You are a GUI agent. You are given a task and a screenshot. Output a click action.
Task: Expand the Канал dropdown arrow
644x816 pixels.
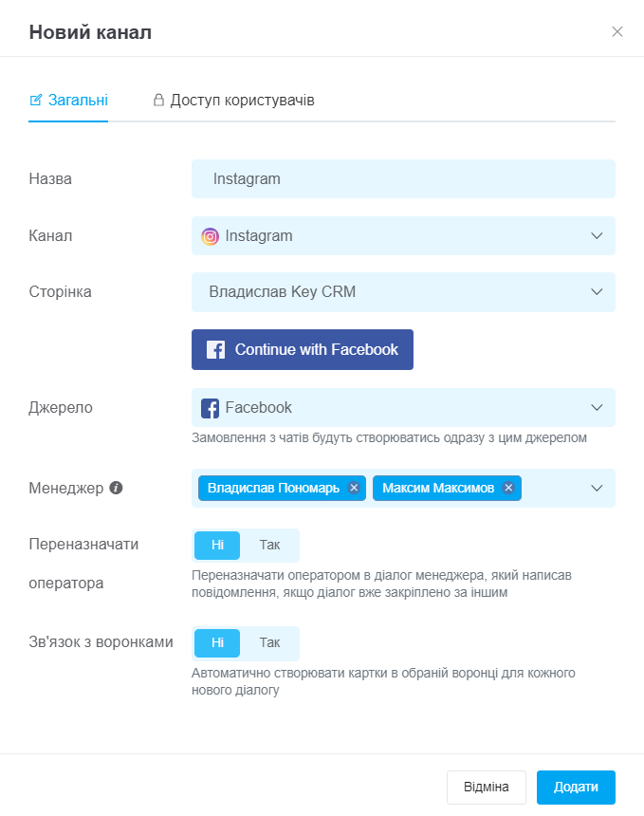(x=597, y=235)
